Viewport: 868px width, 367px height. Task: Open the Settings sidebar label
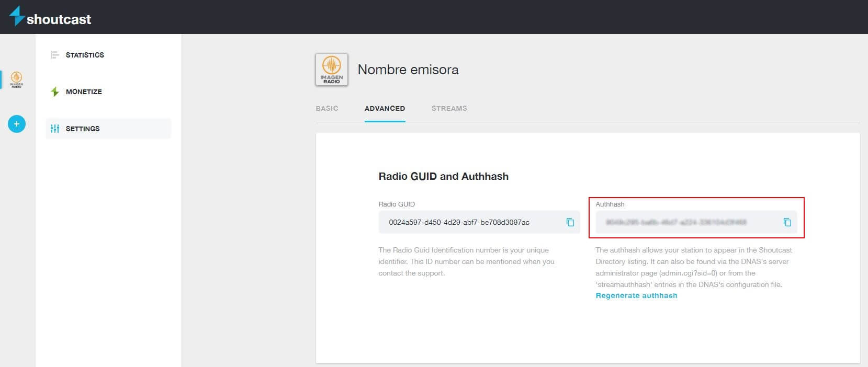(x=83, y=129)
